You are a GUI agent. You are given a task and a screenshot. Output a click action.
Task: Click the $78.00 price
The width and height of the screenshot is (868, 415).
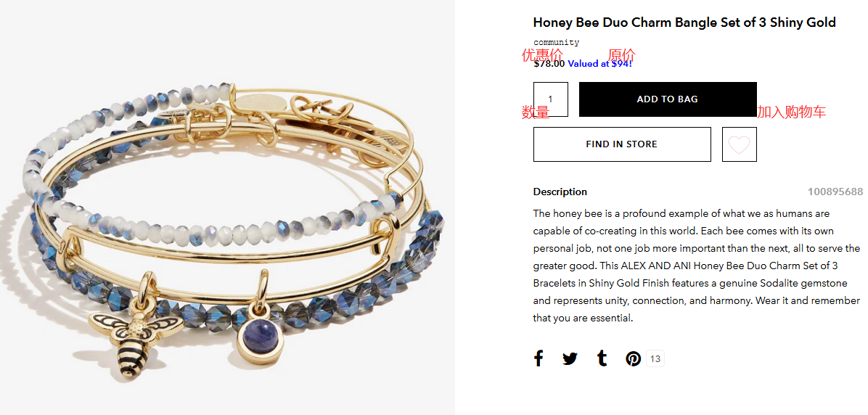coord(549,64)
